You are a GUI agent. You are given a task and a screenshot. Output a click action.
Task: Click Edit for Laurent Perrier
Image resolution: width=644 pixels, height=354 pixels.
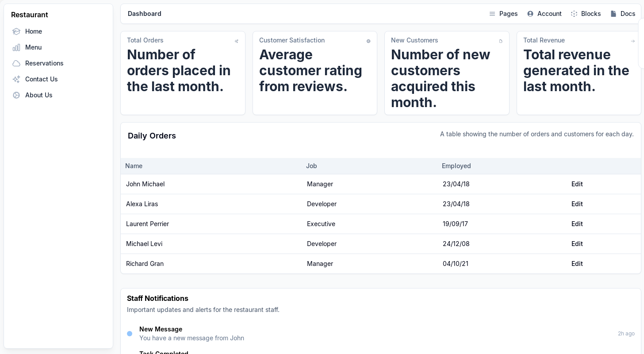pos(577,224)
